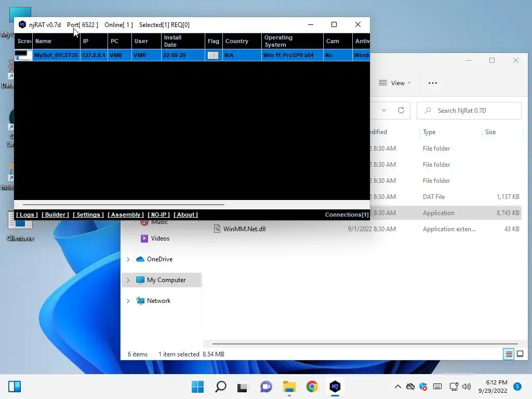Sort by the IP column header
The height and width of the screenshot is (399, 532).
94,41
